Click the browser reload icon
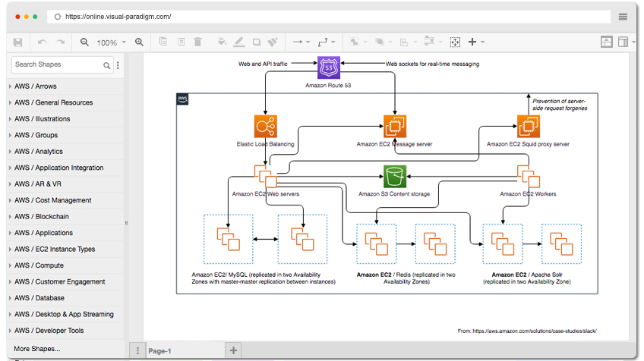644x361 pixels. [x=58, y=17]
